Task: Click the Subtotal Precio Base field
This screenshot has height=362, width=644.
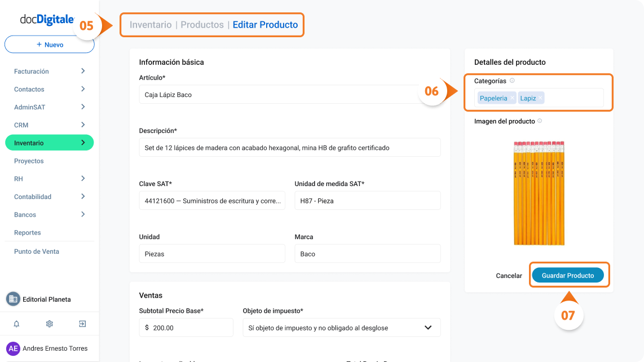Action: pyautogui.click(x=186, y=328)
